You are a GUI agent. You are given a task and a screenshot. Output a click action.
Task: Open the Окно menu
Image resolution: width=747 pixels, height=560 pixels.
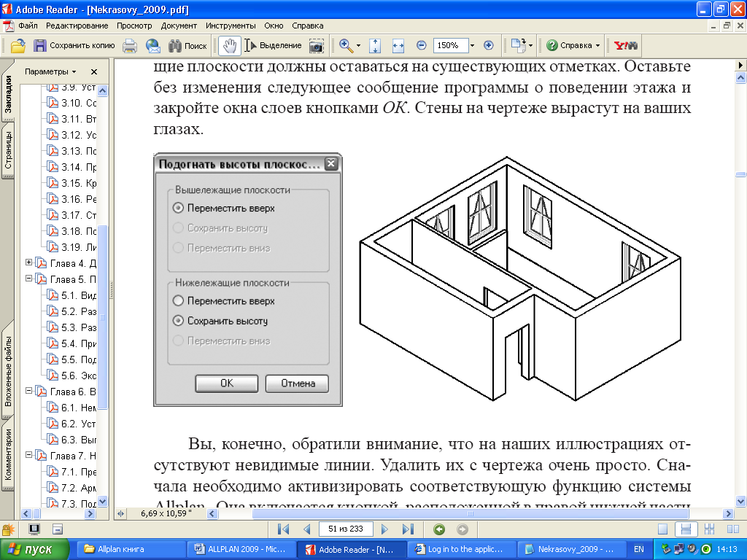[274, 26]
